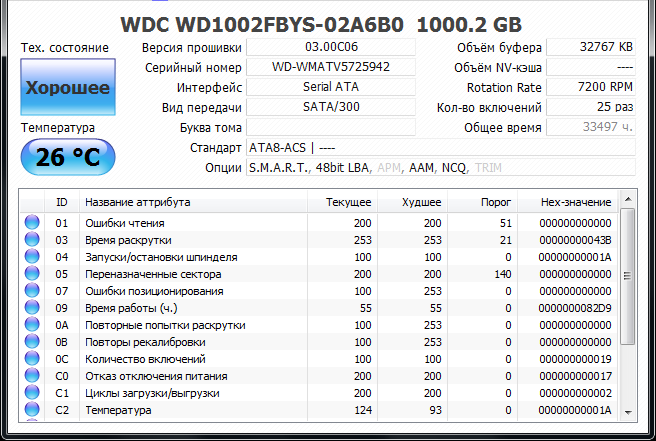The height and width of the screenshot is (441, 656).
Task: Click serial number field WD-WMATV5725942
Action: click(x=331, y=67)
